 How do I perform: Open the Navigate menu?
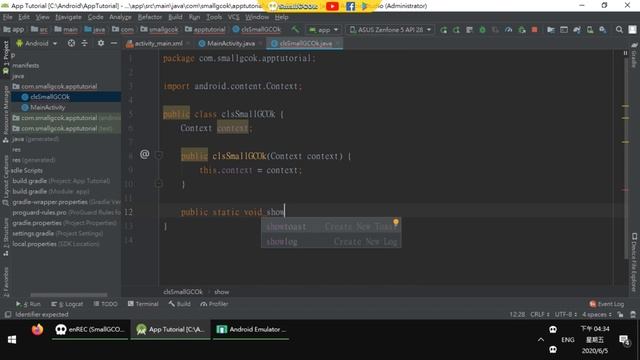[x=68, y=17]
